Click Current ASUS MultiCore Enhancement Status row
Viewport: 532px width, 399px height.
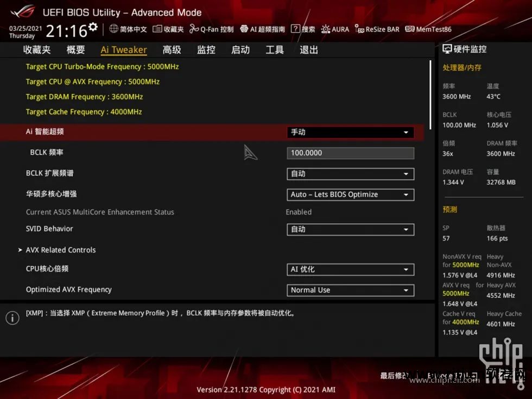100,212
